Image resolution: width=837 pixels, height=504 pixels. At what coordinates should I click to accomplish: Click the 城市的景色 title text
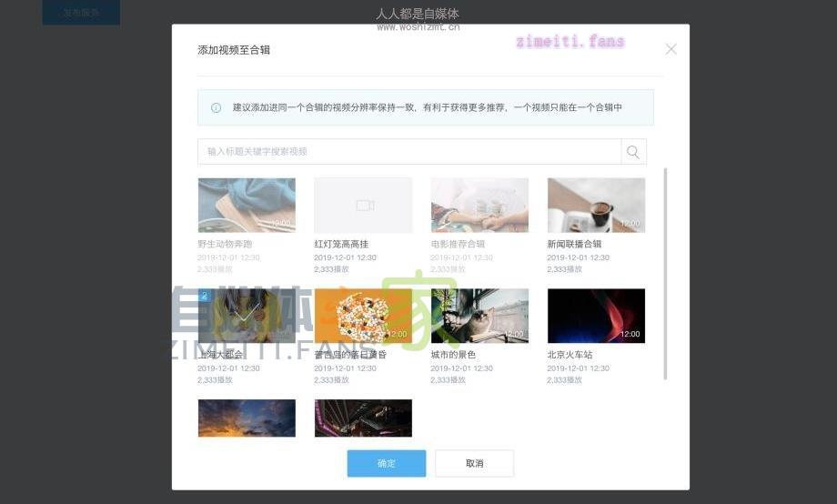[x=453, y=355]
